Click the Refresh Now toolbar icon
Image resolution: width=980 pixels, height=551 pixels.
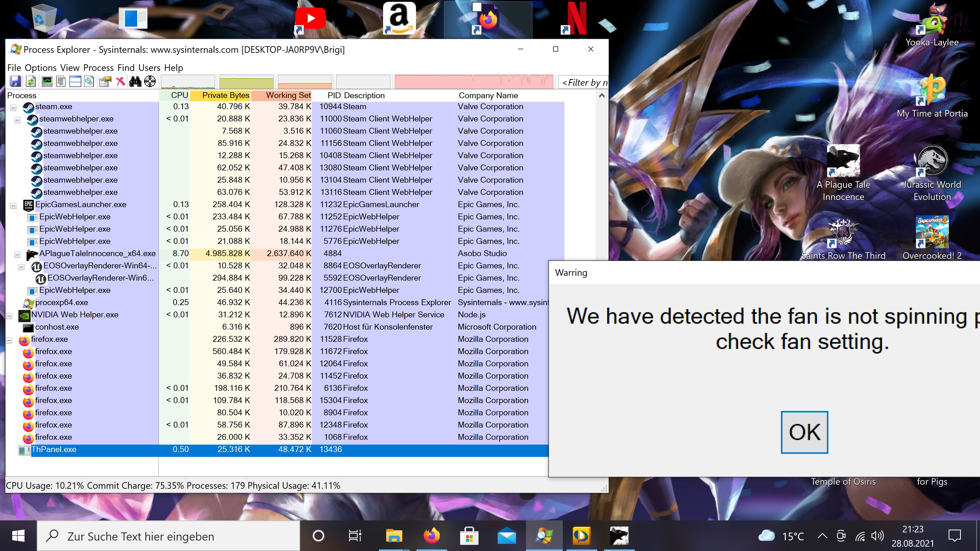coord(30,81)
